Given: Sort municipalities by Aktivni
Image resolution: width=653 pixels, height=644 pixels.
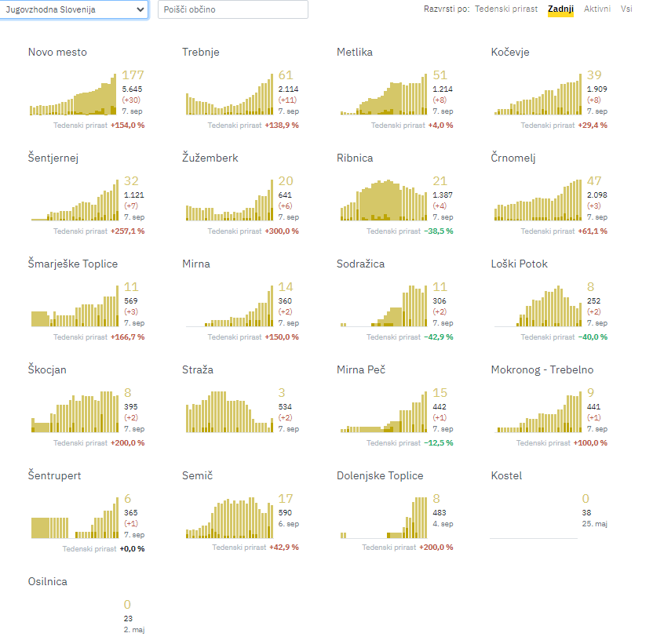Looking at the screenshot, I should click(x=596, y=9).
